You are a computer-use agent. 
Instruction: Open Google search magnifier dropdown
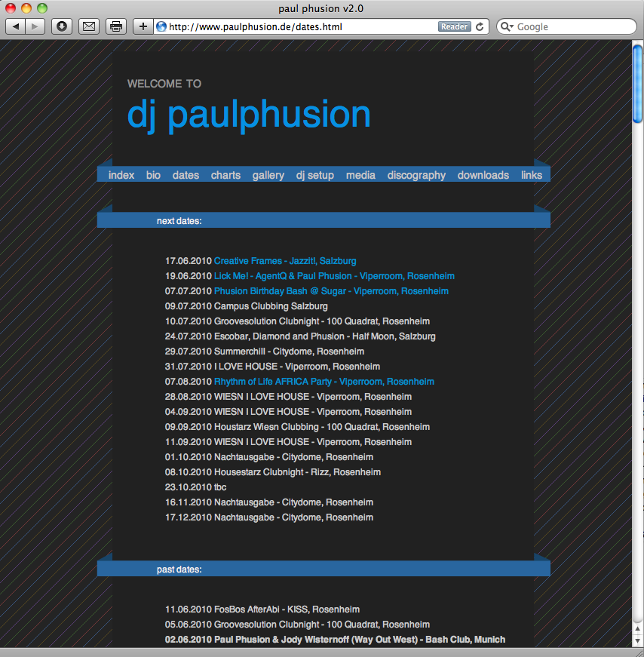click(507, 27)
